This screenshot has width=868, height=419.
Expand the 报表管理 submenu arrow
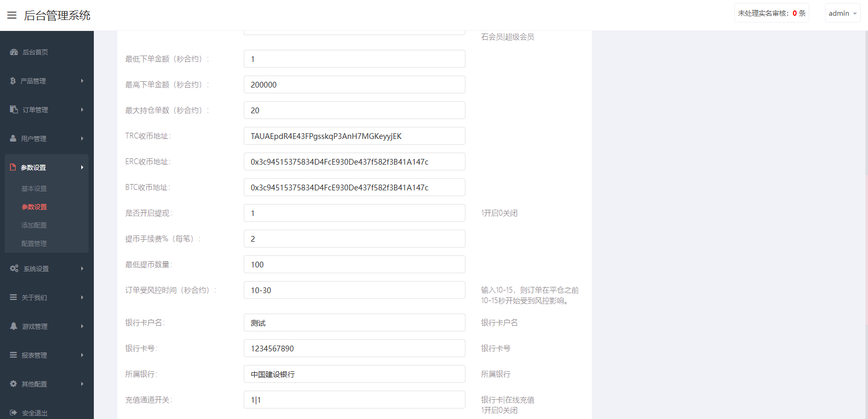click(82, 355)
